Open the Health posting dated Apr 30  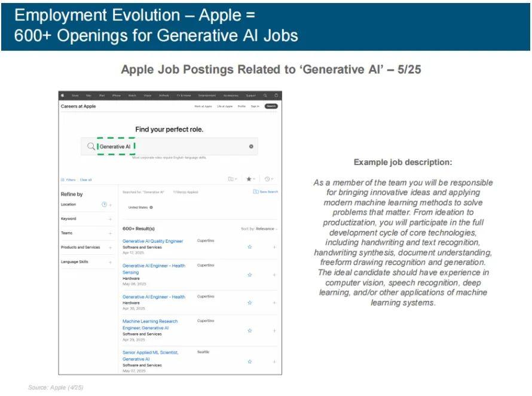(x=154, y=297)
